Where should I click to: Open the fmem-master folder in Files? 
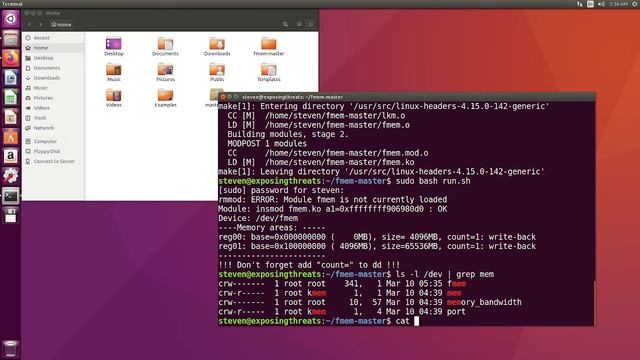point(269,47)
